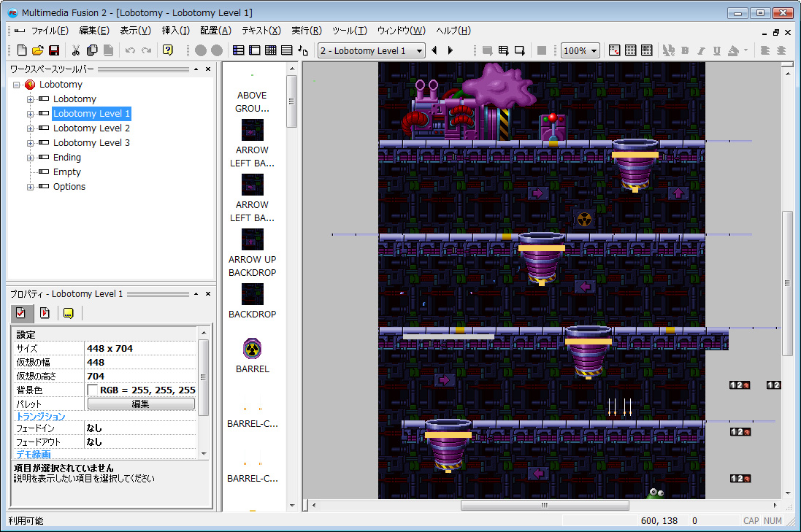Click the new blank document icon

21,50
